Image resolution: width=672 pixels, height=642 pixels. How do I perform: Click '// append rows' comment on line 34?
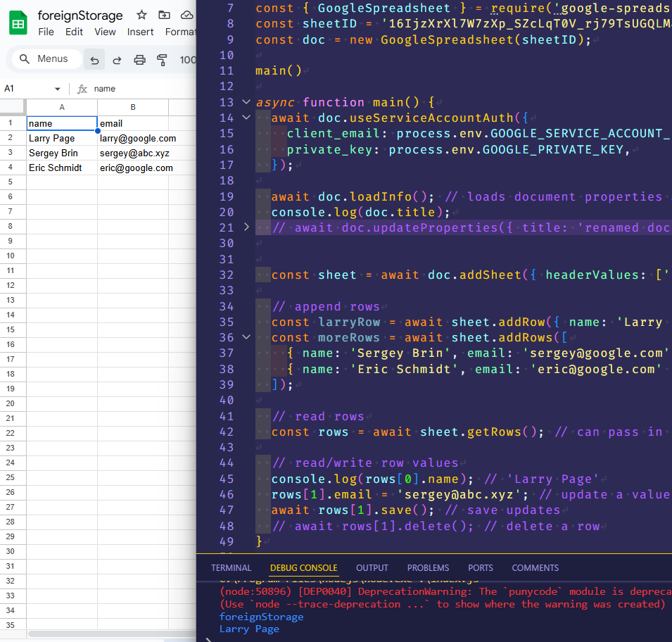(x=326, y=307)
